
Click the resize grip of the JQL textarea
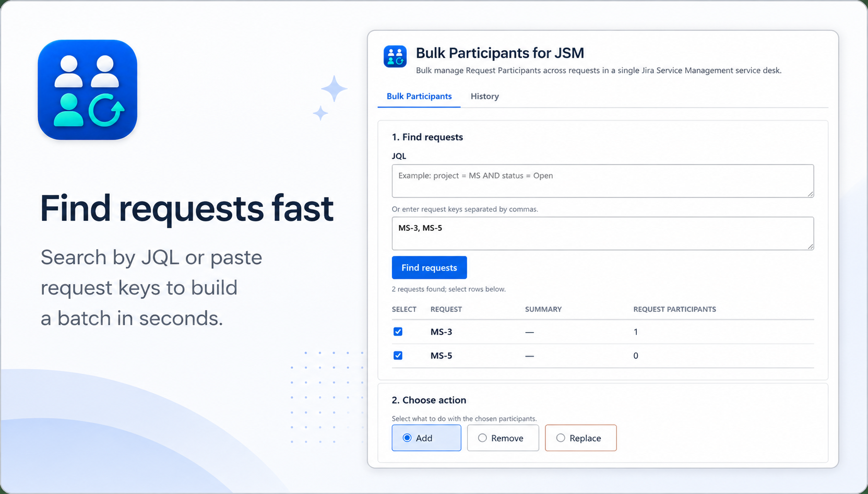point(810,194)
